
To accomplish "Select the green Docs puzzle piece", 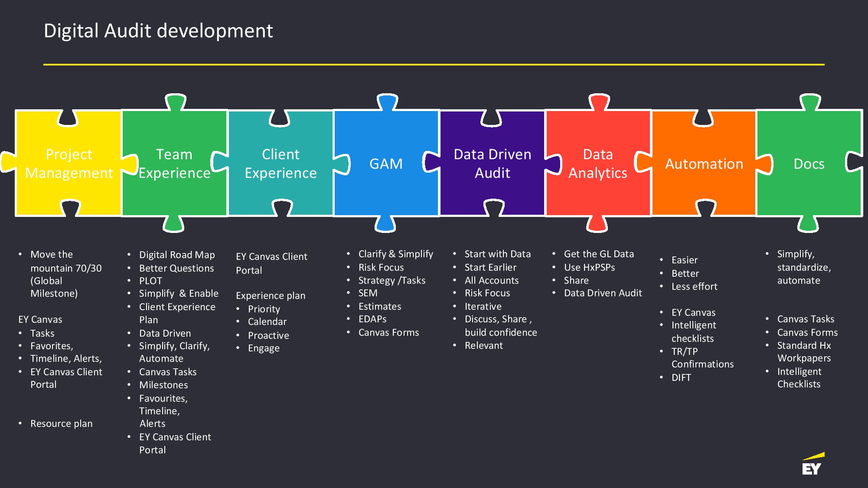I will point(809,163).
